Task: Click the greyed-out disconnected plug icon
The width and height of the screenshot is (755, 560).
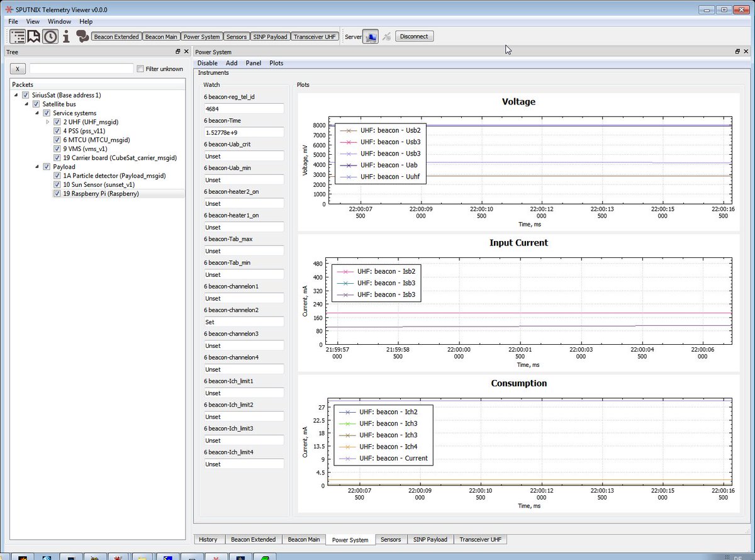Action: (387, 36)
